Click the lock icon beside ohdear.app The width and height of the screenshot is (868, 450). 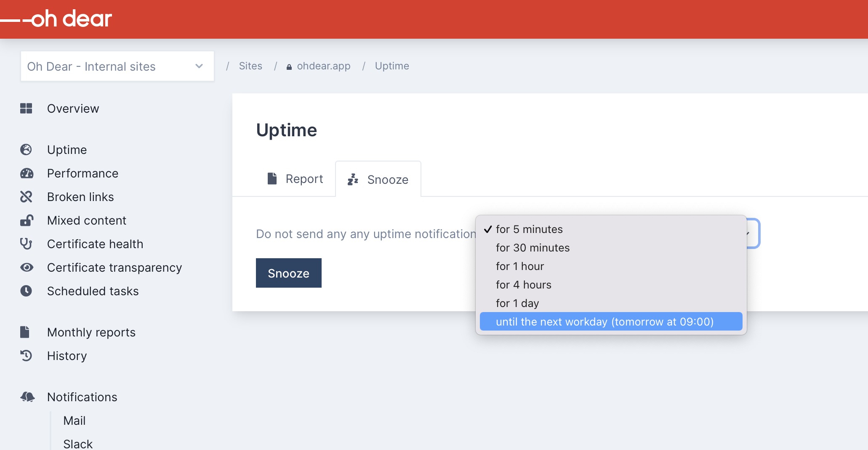(289, 67)
